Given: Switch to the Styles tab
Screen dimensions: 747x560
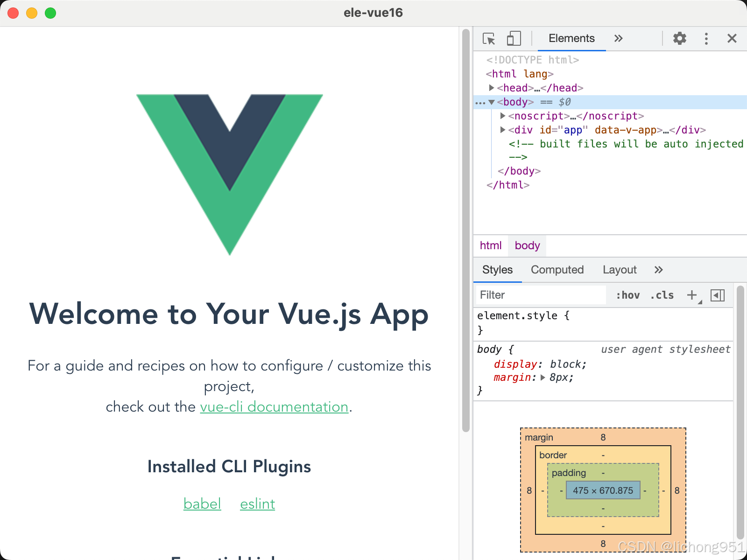Looking at the screenshot, I should click(x=497, y=270).
